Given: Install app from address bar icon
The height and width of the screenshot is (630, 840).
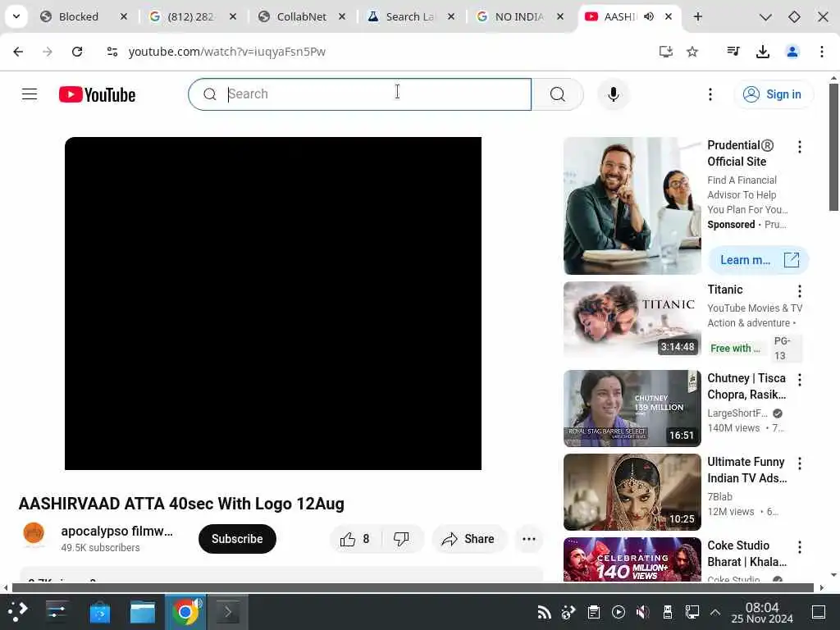Looking at the screenshot, I should 666,52.
